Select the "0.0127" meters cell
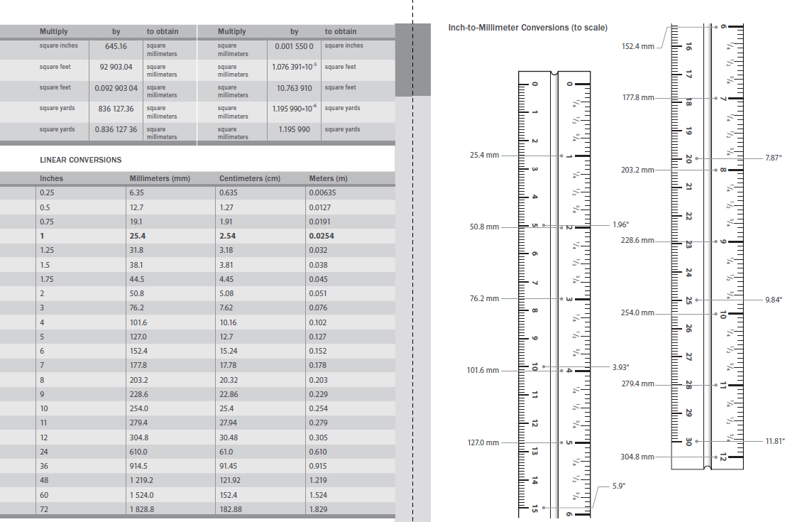812x522 pixels. pos(320,207)
